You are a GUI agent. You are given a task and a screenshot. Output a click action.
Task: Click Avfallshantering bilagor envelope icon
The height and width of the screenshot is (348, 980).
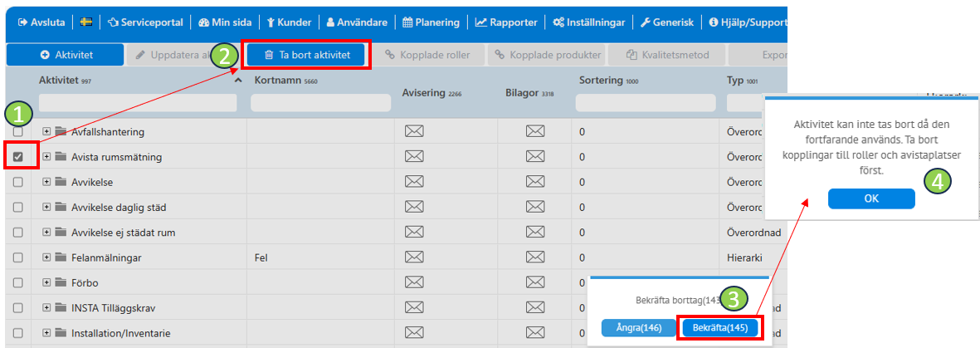(x=534, y=131)
